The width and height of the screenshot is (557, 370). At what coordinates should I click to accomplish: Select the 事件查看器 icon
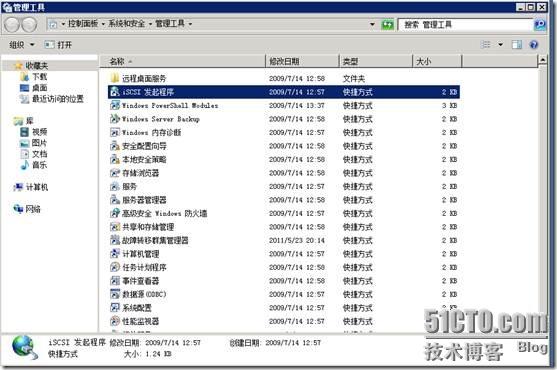click(x=114, y=281)
